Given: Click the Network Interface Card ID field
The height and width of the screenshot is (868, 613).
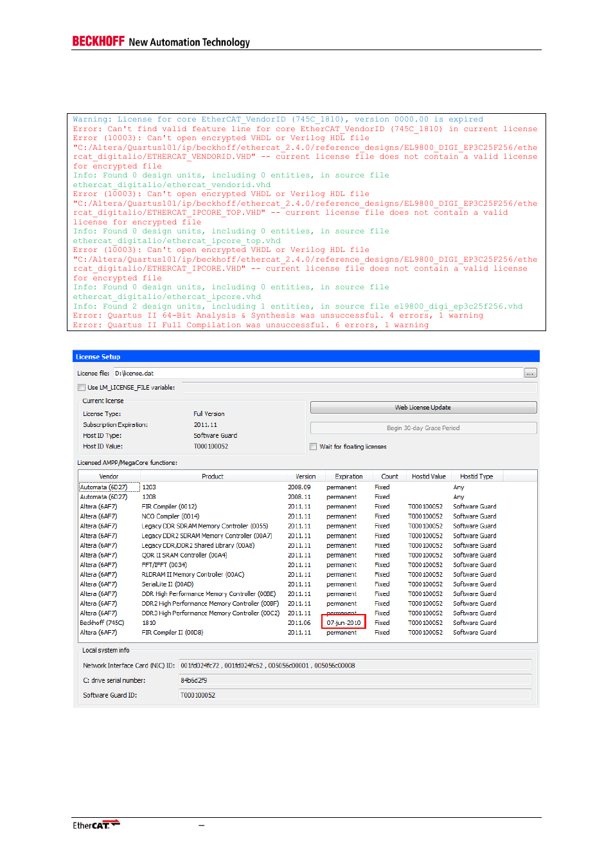Looking at the screenshot, I should point(355,665).
